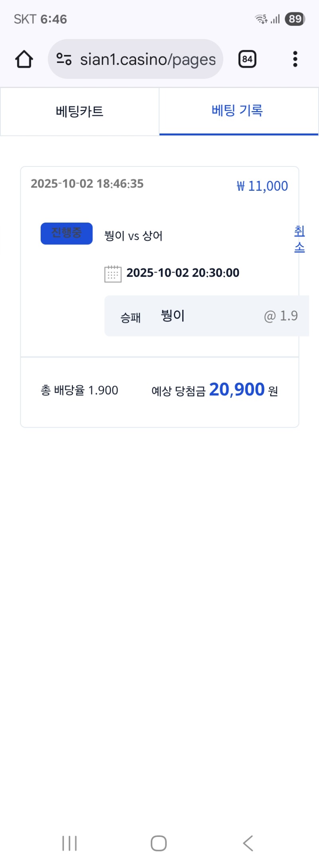Tap the Android back arrow
The height and width of the screenshot is (868, 319).
tap(248, 843)
